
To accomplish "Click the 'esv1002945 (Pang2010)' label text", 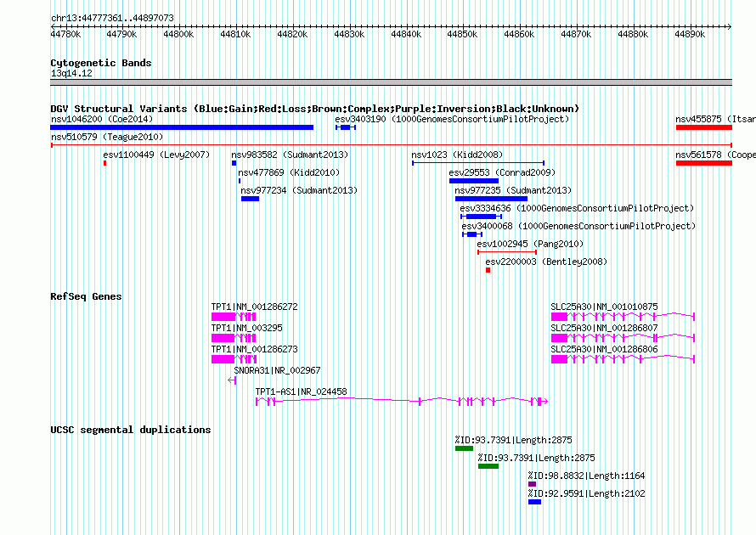I will coord(530,244).
